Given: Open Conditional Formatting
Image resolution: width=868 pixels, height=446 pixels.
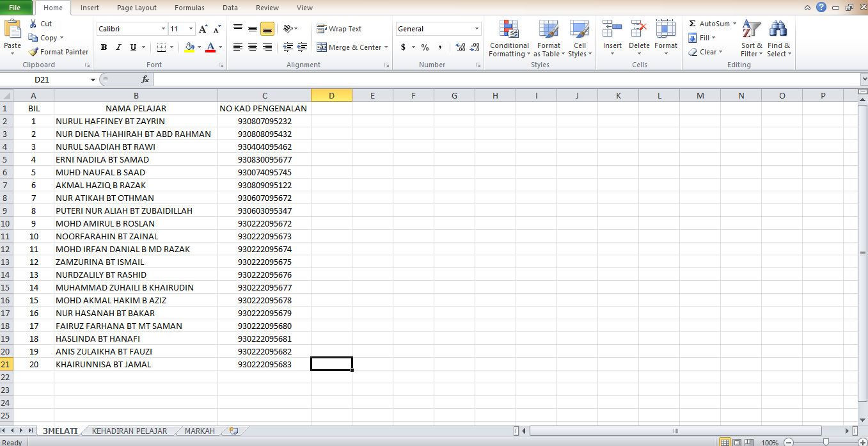Looking at the screenshot, I should pos(509,38).
